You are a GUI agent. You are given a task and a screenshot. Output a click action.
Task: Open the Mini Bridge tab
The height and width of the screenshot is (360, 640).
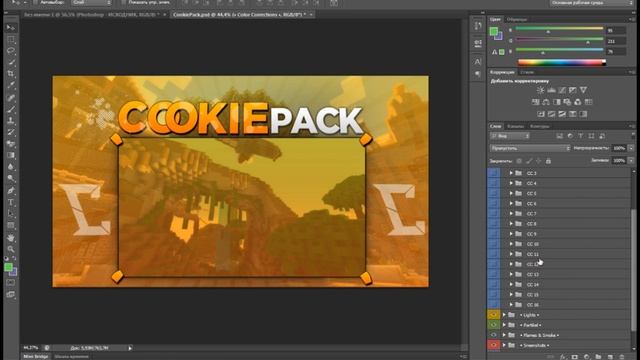36,357
